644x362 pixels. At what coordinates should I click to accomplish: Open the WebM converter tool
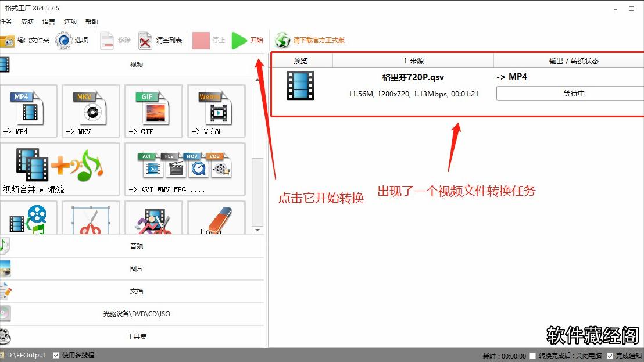215,110
